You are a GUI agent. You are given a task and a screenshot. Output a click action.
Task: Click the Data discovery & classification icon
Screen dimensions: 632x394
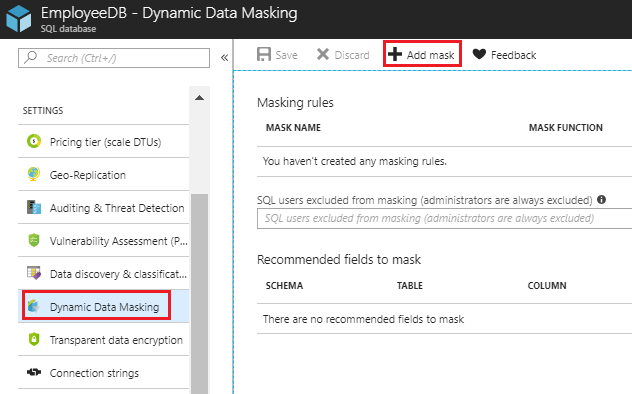point(34,273)
